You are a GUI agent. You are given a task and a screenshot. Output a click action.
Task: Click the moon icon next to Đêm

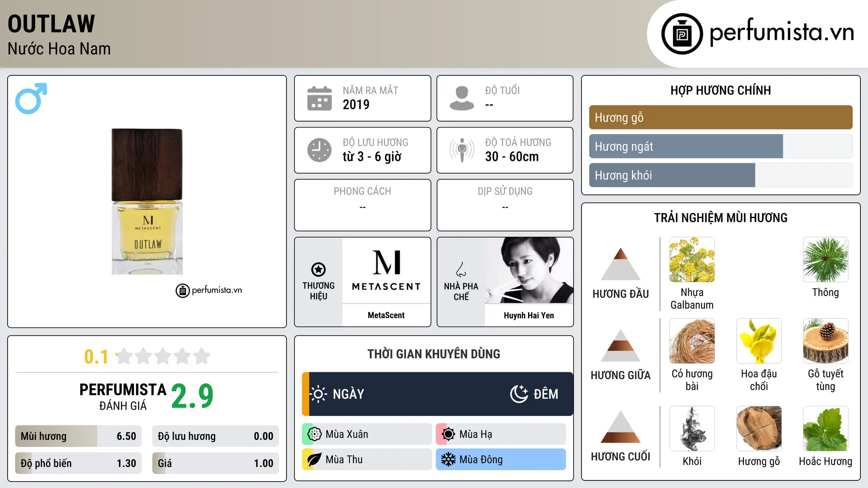519,394
